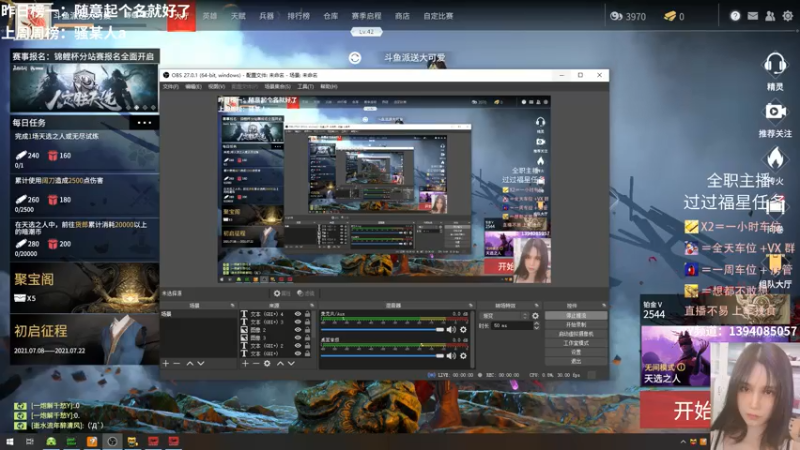800x450 pixels.
Task: Open the game help question mark icon
Action: pyautogui.click(x=735, y=16)
